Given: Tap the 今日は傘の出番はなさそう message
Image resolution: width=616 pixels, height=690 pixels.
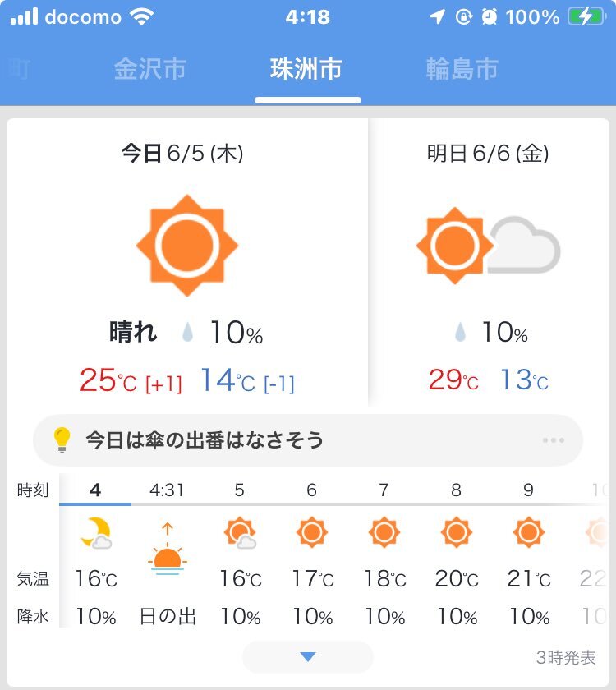Looking at the screenshot, I should coord(205,440).
